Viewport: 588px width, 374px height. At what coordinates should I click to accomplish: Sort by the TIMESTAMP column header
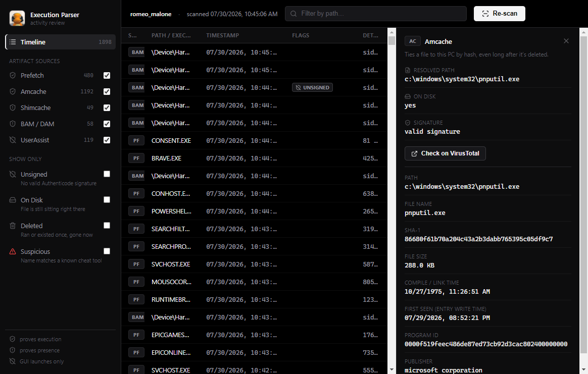pos(222,35)
